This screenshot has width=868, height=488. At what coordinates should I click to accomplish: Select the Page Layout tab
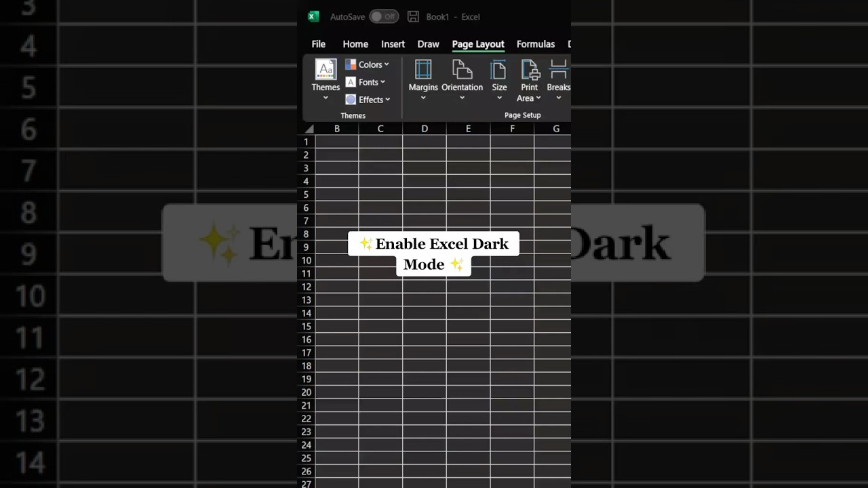point(478,44)
